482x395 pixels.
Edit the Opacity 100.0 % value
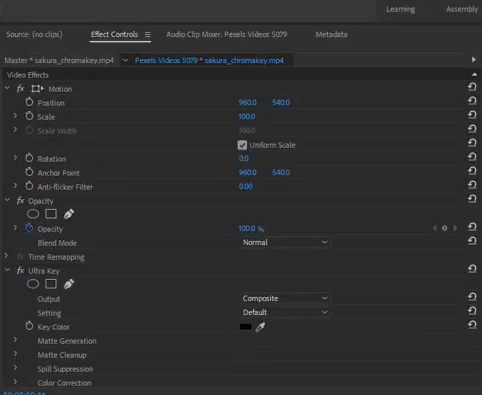251,228
